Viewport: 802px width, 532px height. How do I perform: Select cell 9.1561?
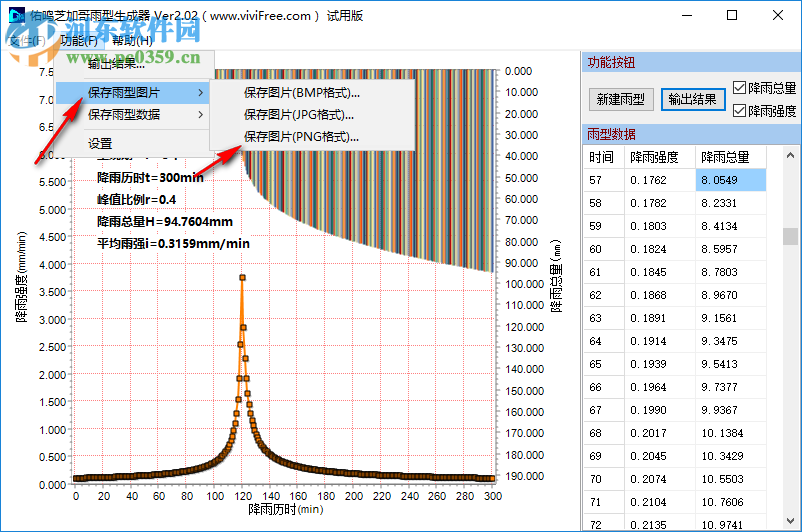[x=730, y=318]
